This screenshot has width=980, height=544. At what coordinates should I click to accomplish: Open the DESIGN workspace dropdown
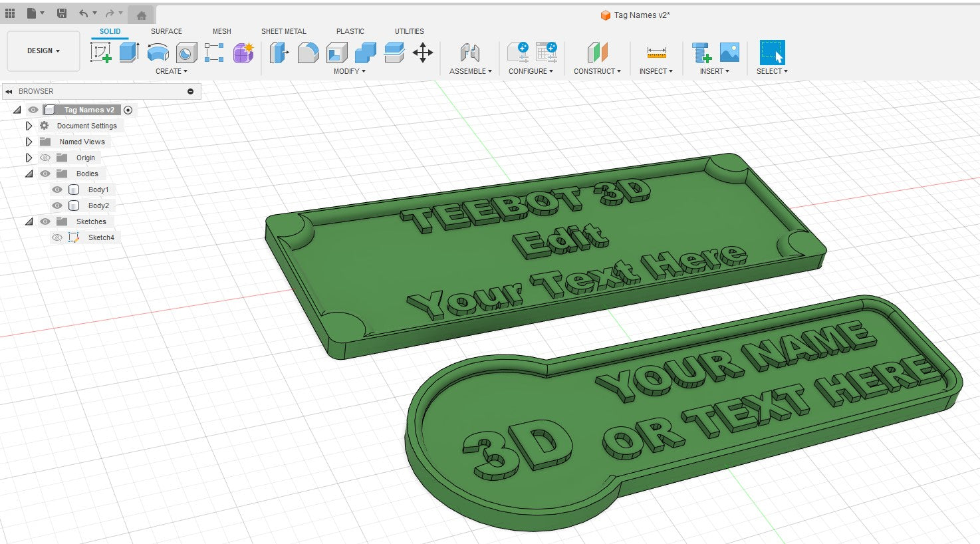coord(43,51)
